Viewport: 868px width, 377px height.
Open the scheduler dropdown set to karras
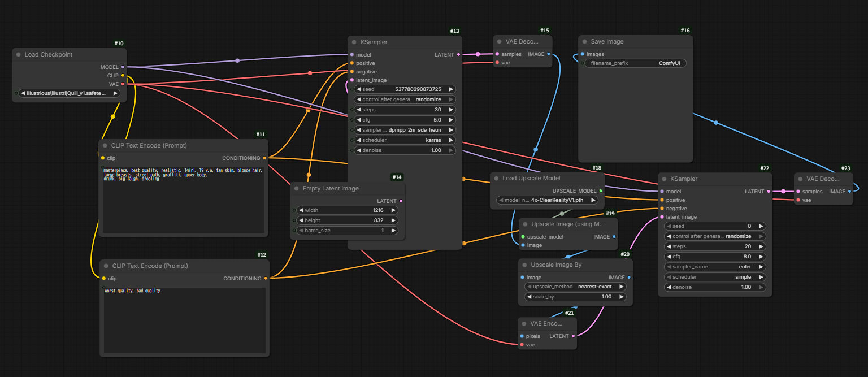tap(404, 140)
